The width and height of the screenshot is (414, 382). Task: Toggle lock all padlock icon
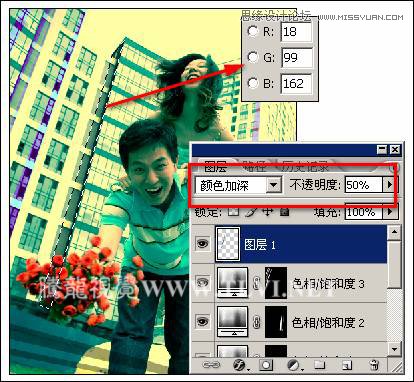click(x=284, y=211)
